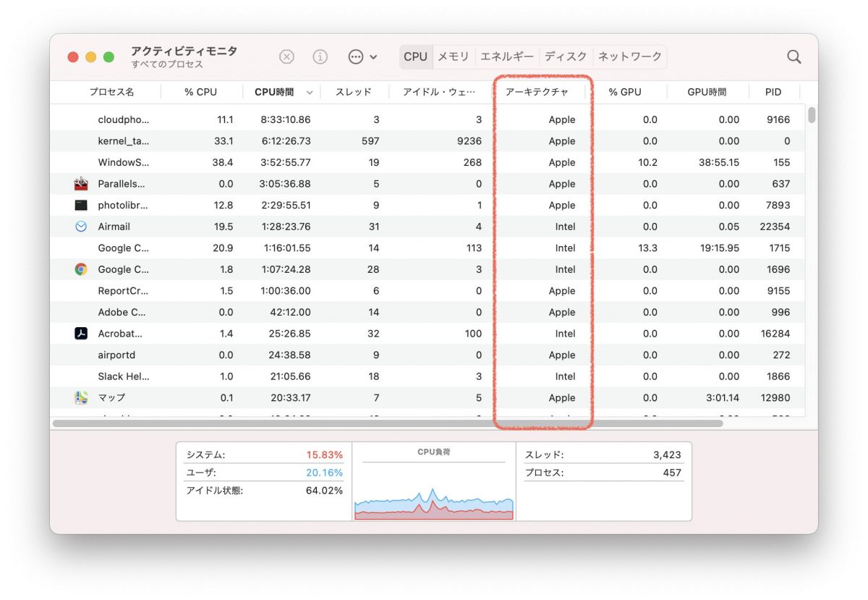Click the マップ (Maps) app icon

[x=81, y=397]
